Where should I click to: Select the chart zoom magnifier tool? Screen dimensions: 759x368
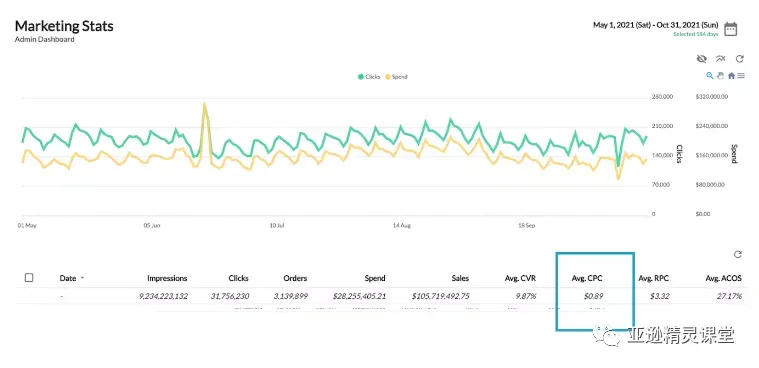(710, 76)
